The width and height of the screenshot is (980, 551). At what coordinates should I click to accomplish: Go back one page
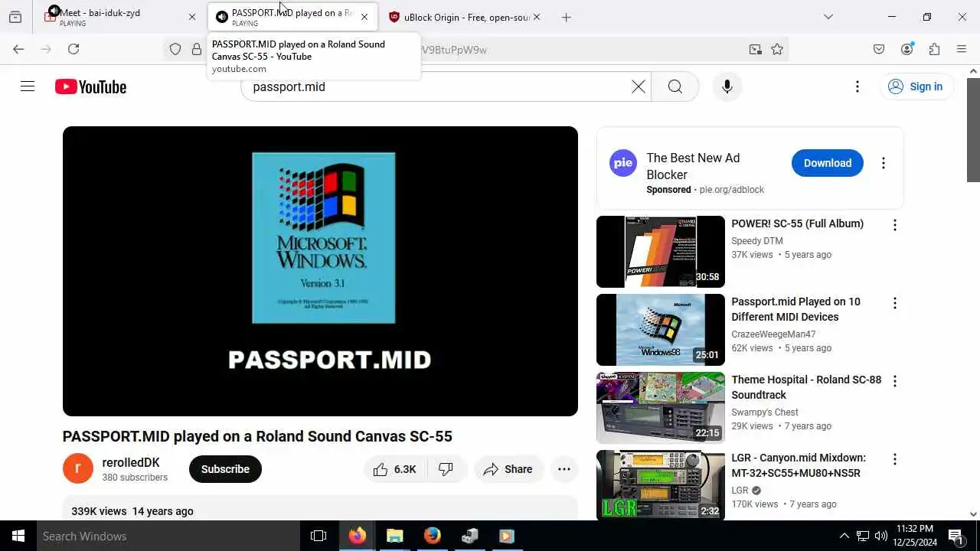click(18, 49)
